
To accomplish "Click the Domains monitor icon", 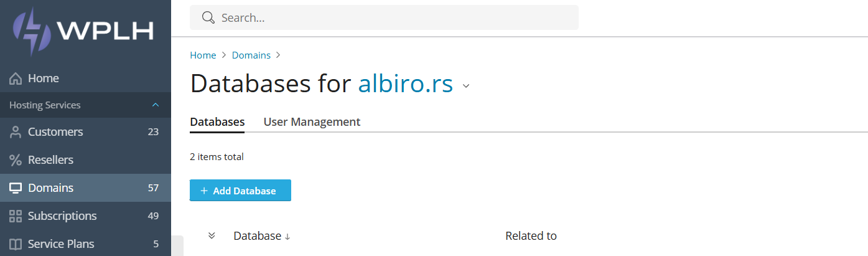I will [x=16, y=188].
